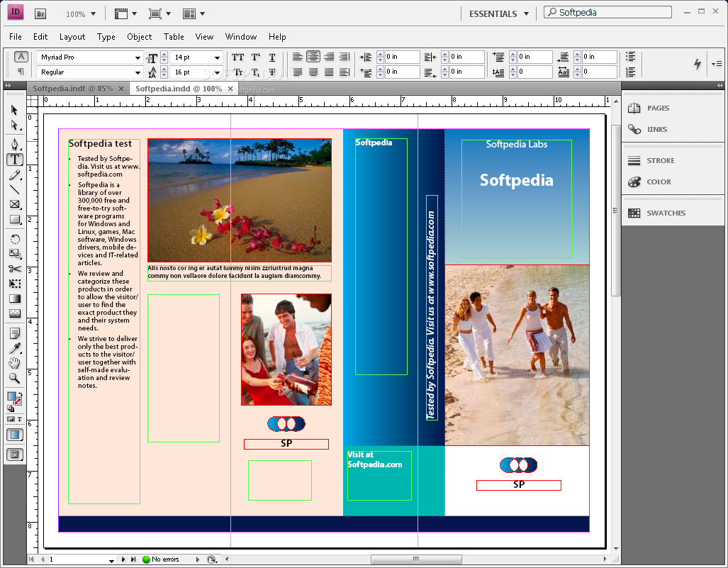This screenshot has height=568, width=728.
Task: Select the Scissors tool
Action: [15, 269]
